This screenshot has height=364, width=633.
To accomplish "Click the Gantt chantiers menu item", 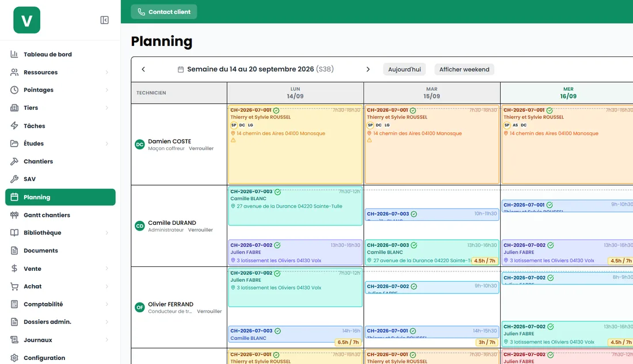I will pos(60,215).
